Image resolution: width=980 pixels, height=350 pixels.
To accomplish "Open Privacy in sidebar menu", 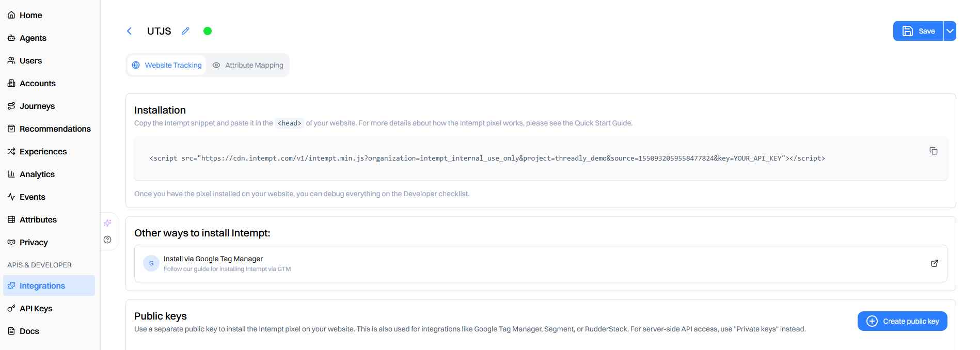I will coord(49,242).
